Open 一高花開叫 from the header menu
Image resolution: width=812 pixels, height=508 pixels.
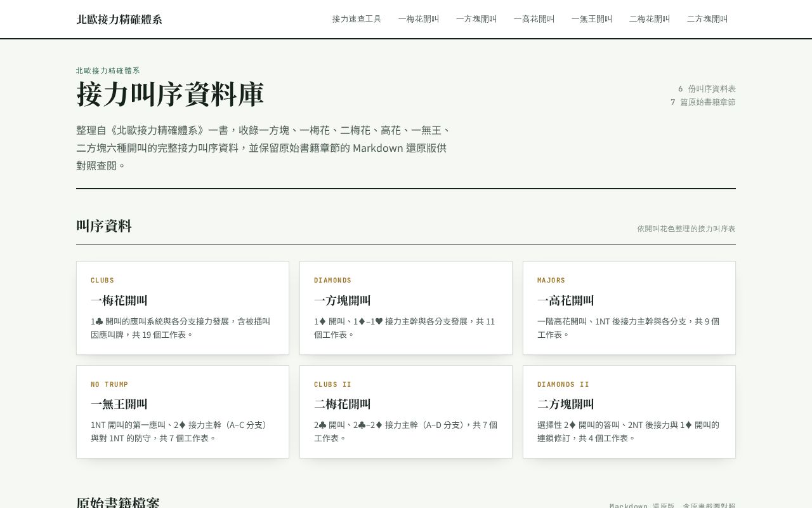pyautogui.click(x=534, y=19)
